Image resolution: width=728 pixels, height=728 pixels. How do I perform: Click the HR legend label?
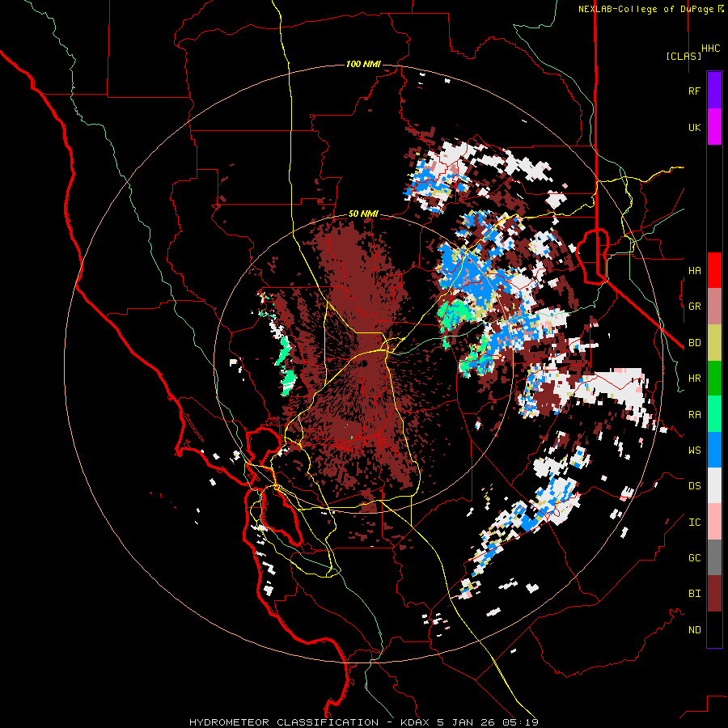[x=694, y=379]
